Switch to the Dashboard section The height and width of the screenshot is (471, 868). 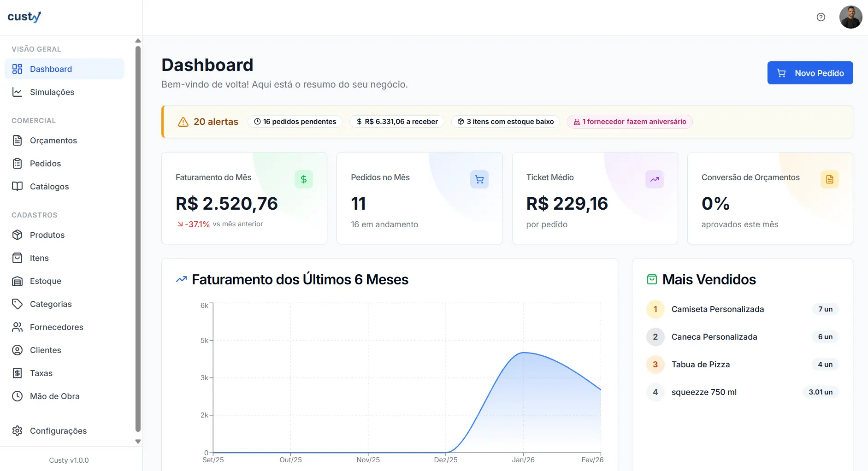(51, 69)
